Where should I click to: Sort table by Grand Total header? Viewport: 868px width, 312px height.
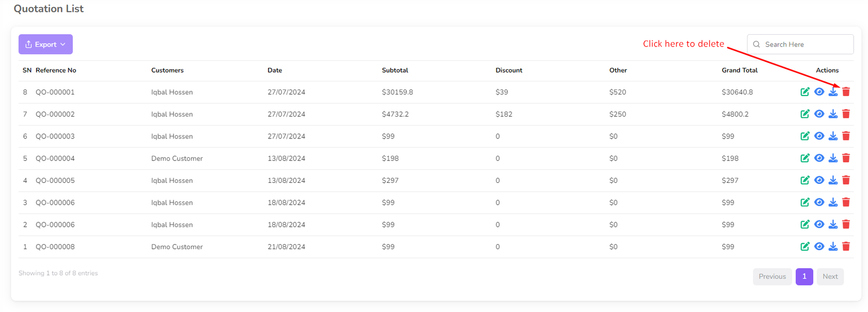point(739,71)
